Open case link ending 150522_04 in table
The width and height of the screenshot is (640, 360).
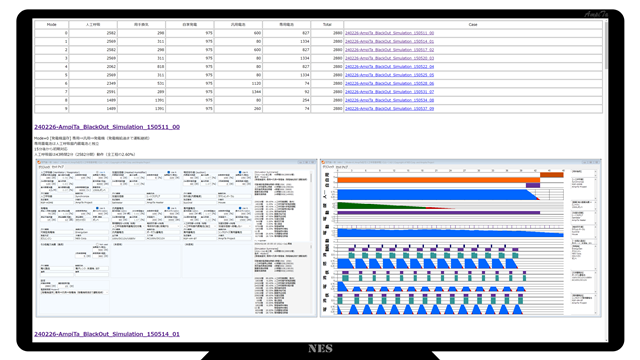pyautogui.click(x=389, y=67)
